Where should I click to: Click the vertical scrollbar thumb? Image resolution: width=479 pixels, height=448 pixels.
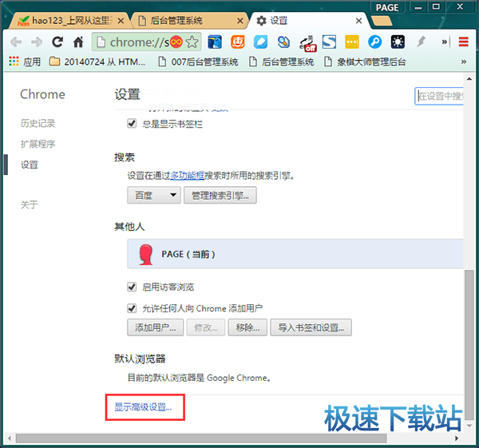coord(469,344)
